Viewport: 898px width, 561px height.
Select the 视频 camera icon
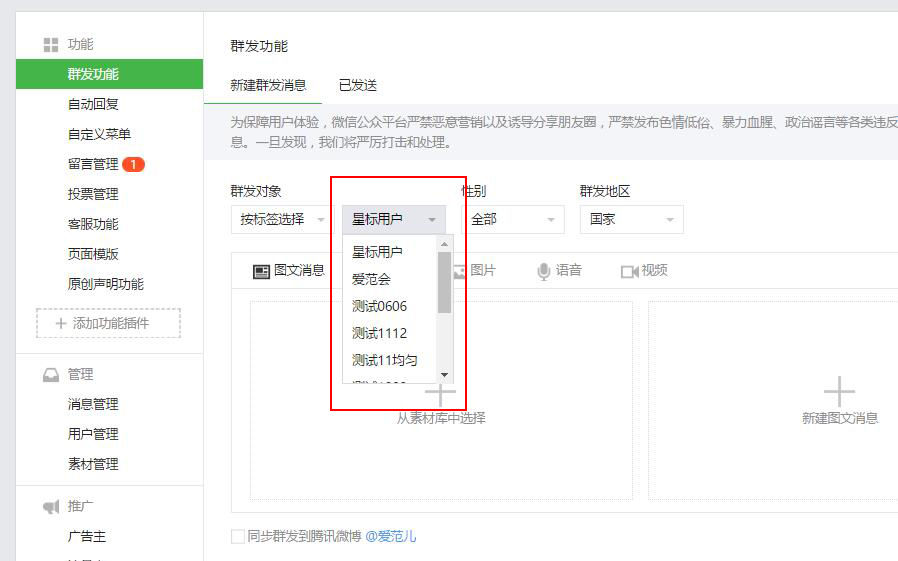pyautogui.click(x=629, y=271)
